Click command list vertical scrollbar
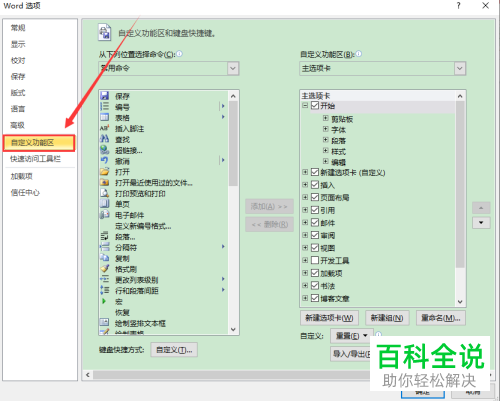Viewport: 500px width, 401px height. point(233,143)
